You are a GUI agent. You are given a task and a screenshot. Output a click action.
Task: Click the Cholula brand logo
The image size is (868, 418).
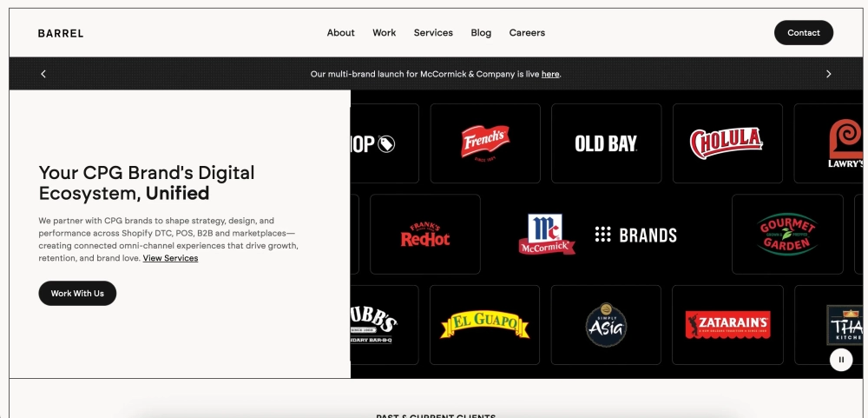[727, 143]
